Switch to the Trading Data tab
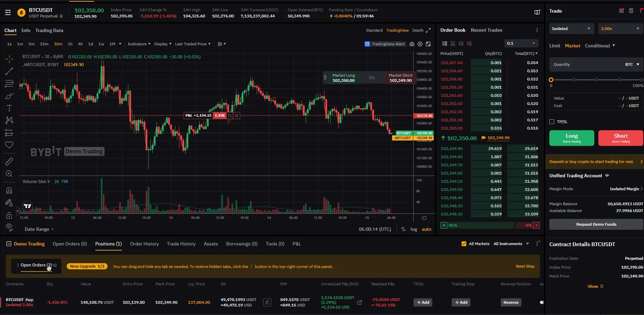The image size is (644, 315). point(49,30)
